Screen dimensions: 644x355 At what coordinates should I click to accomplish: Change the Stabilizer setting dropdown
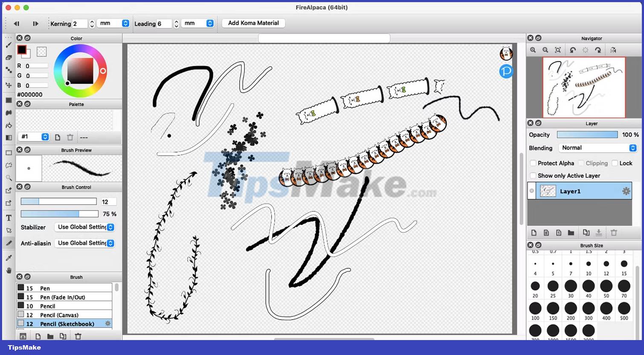point(84,227)
